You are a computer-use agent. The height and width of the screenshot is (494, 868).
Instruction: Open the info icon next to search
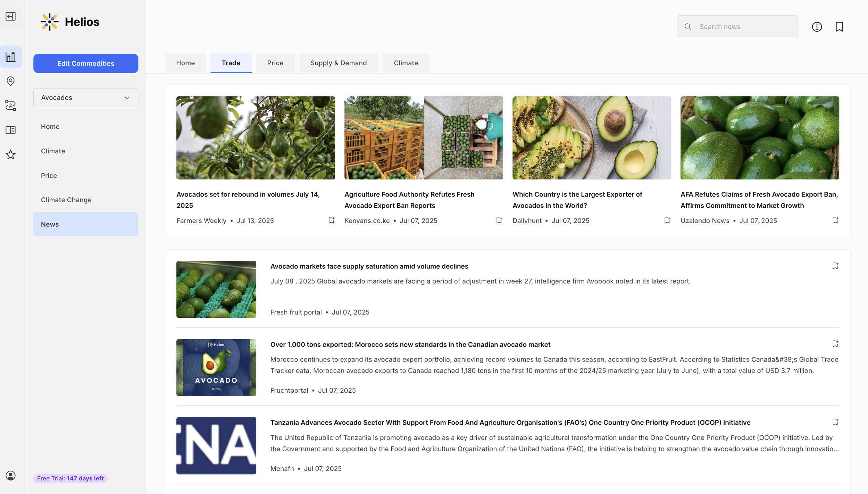tap(817, 27)
